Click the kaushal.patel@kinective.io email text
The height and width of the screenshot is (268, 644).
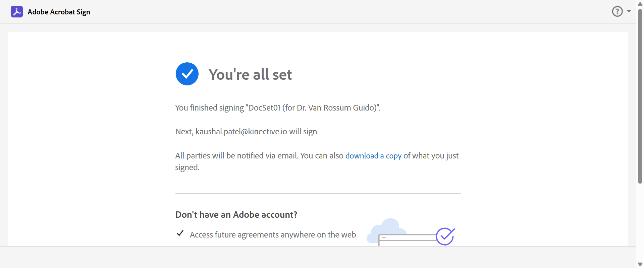(x=241, y=132)
